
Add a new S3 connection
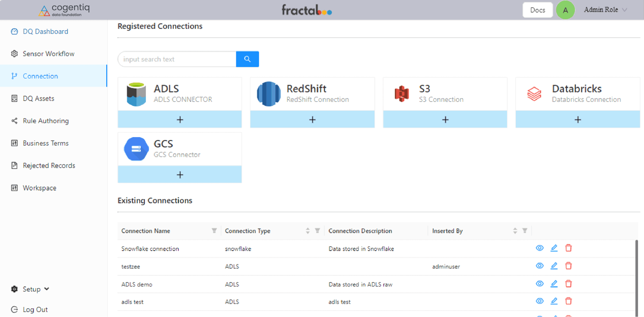(445, 119)
